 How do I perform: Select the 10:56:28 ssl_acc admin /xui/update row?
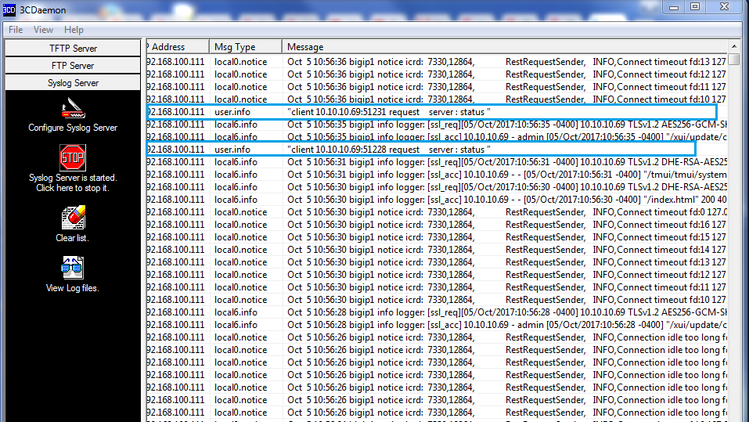point(437,325)
